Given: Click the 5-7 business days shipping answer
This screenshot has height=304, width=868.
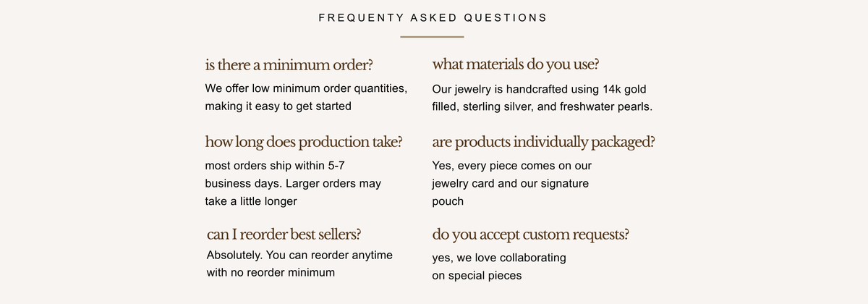Looking at the screenshot, I should 293,183.
